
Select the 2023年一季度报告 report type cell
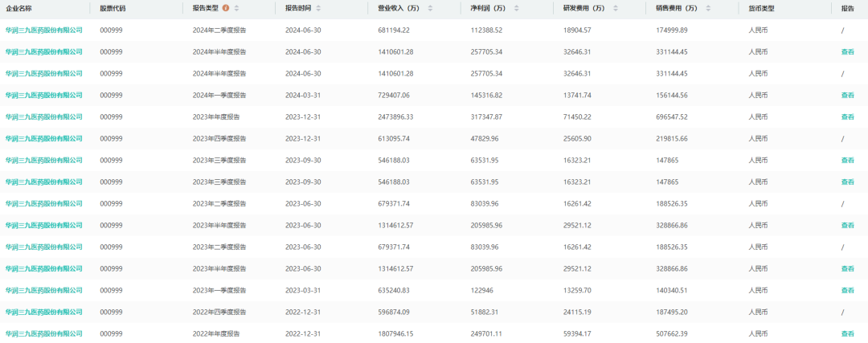coord(219,290)
